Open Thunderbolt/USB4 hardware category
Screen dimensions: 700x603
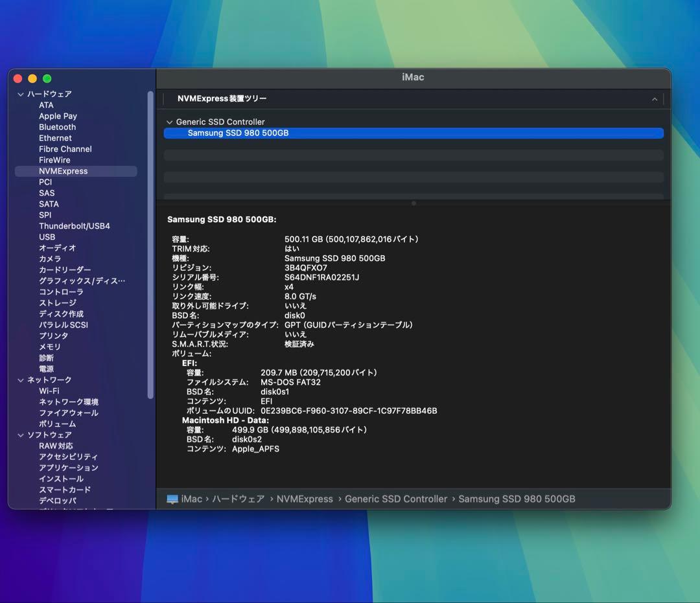pos(74,226)
